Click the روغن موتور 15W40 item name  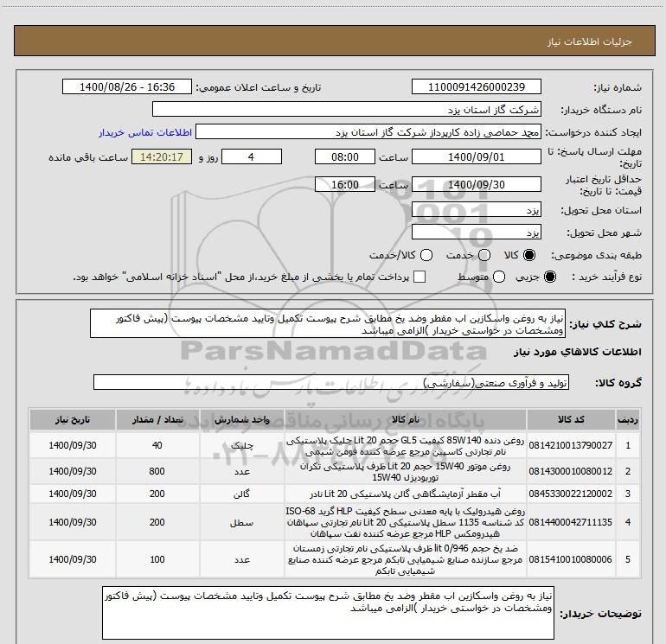click(405, 472)
